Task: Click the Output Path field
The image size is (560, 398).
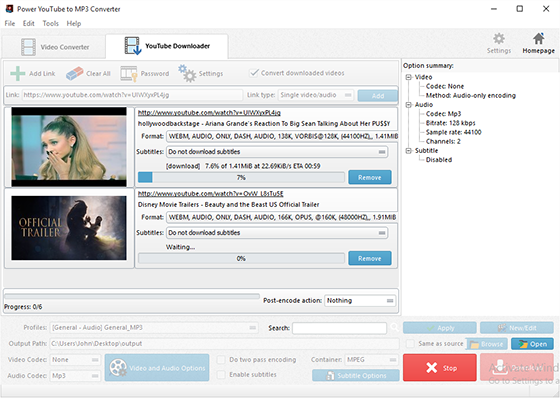Action: 224,344
